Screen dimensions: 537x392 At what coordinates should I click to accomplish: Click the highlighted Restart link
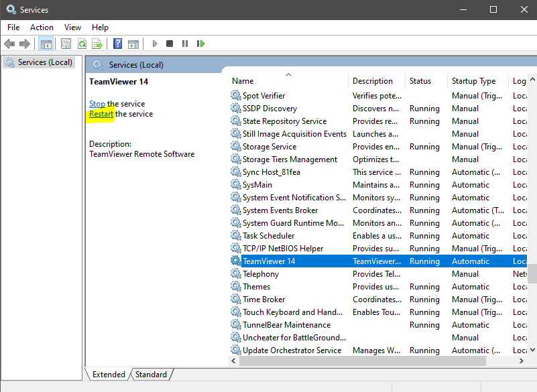point(100,114)
